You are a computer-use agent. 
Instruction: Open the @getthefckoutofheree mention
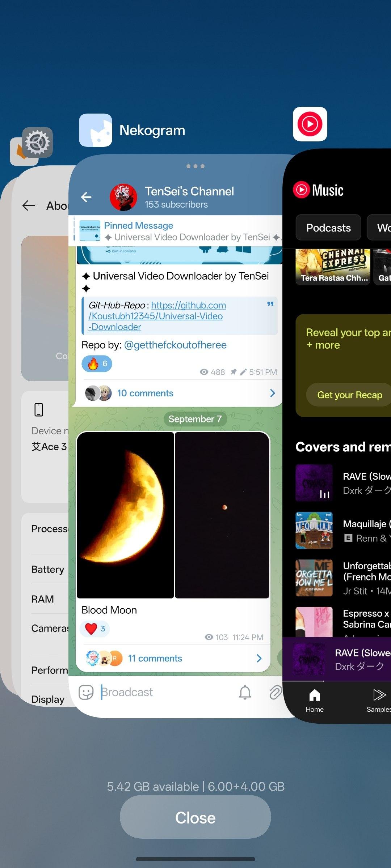click(175, 345)
